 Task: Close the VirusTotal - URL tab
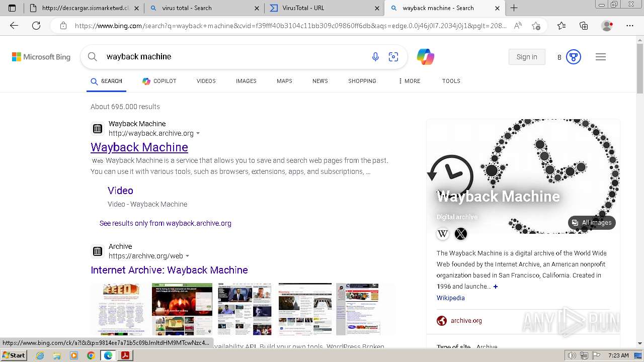pyautogui.click(x=377, y=8)
